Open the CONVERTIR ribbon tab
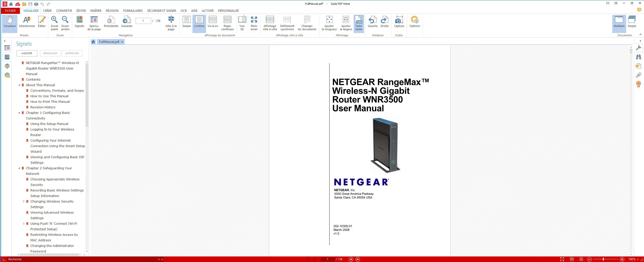 tap(64, 11)
